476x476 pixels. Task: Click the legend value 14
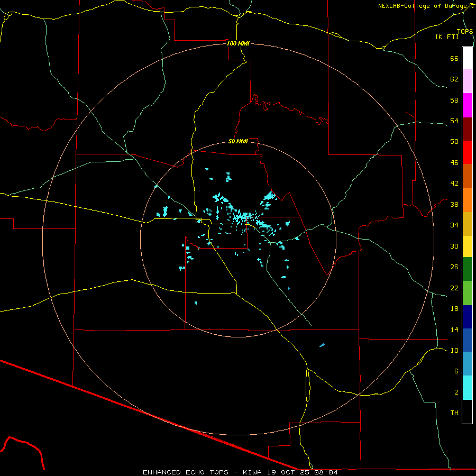pyautogui.click(x=454, y=329)
